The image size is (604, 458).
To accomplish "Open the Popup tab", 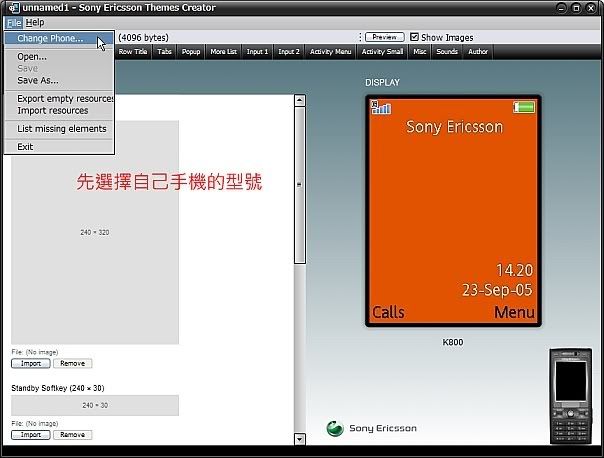I will (x=191, y=52).
